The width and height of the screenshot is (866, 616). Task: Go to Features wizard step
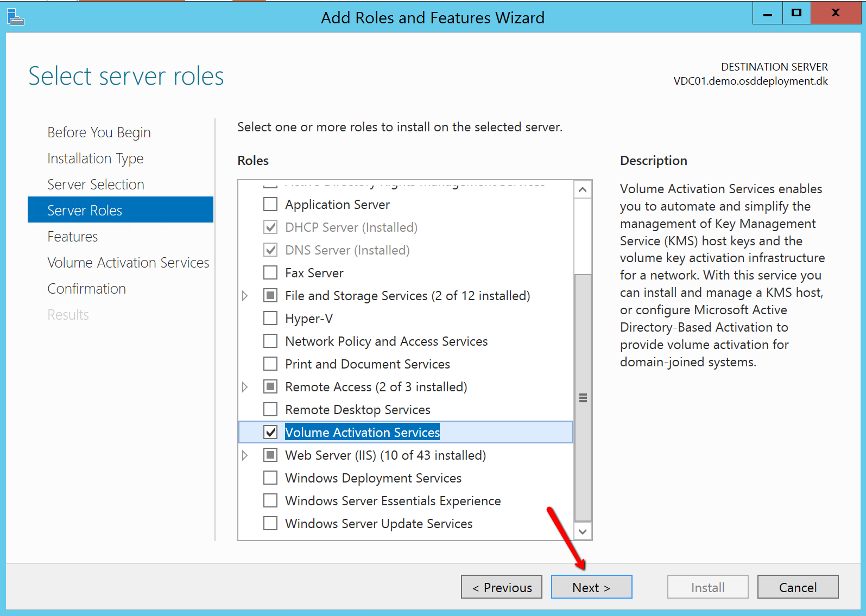coord(73,237)
